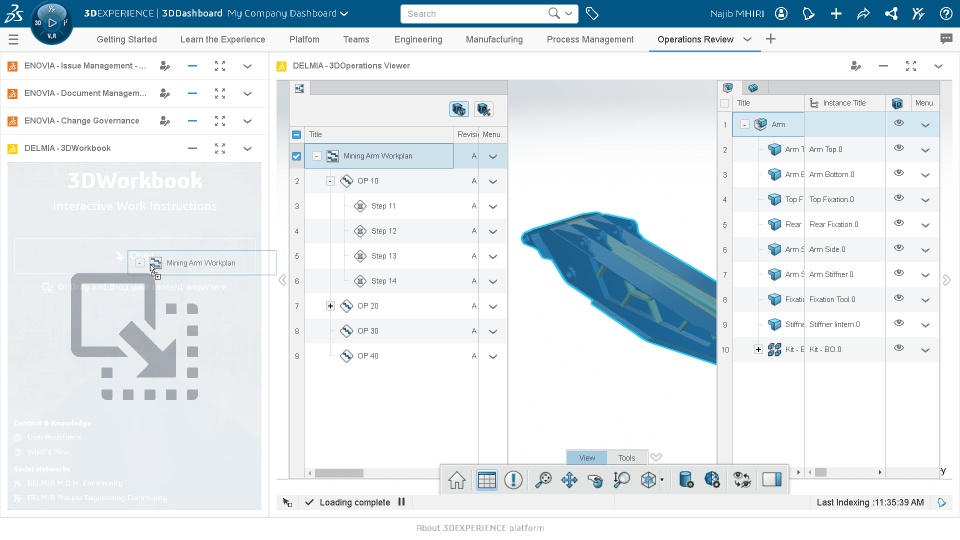
Task: Click the exclamation information icon
Action: [513, 480]
